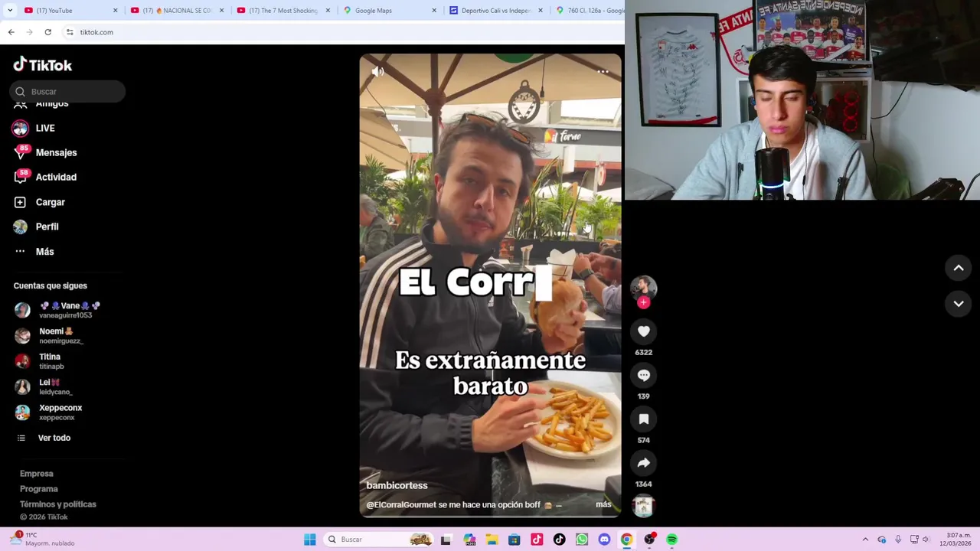Save video with bookmark icon

[x=643, y=419]
